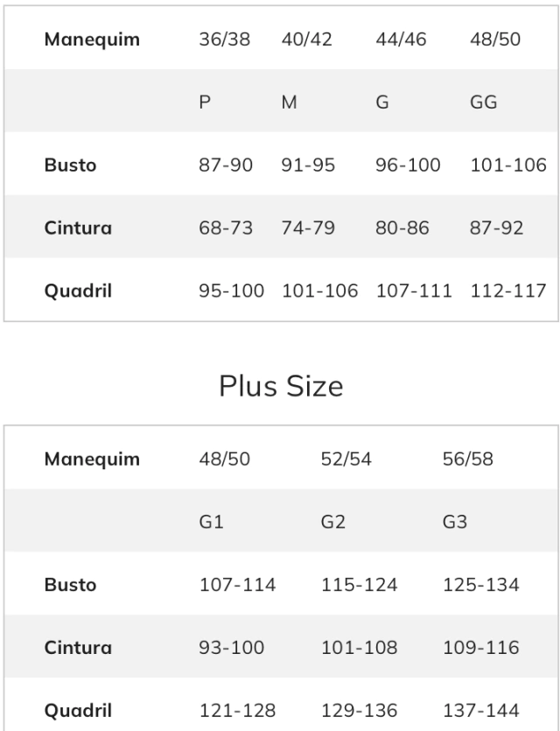Click waist measurement 68-73
Image resolution: width=560 pixels, height=731 pixels.
tap(224, 228)
